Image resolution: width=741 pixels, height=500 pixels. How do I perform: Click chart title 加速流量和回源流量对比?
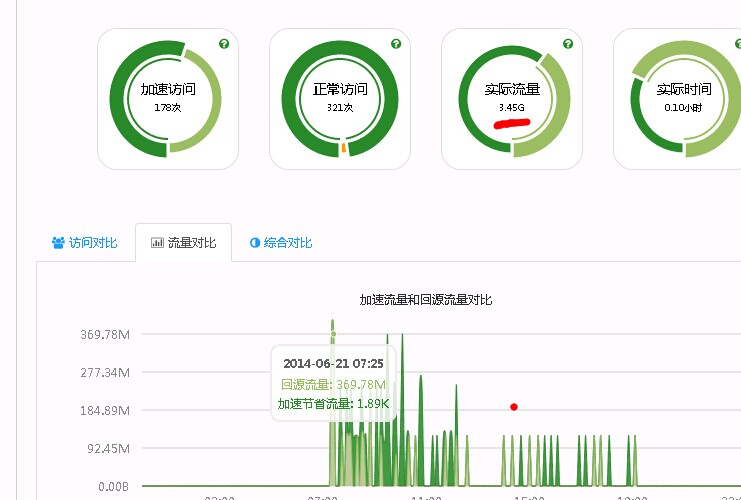click(426, 300)
